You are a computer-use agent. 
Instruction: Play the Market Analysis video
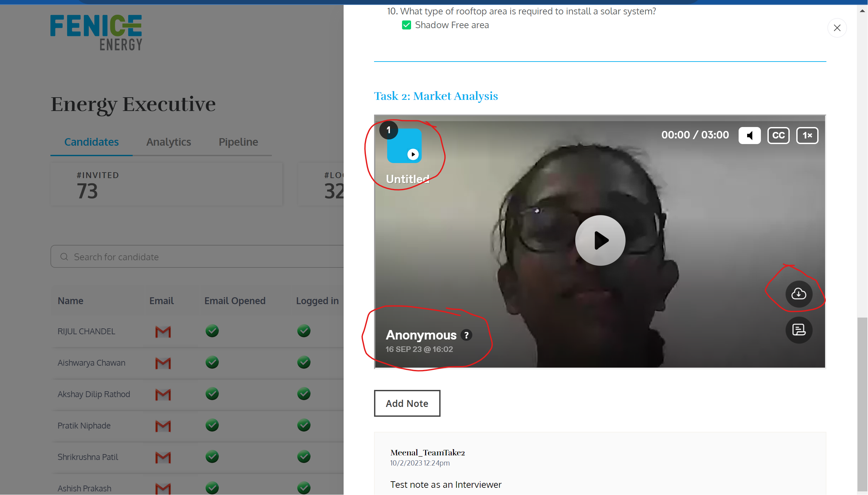click(x=600, y=240)
